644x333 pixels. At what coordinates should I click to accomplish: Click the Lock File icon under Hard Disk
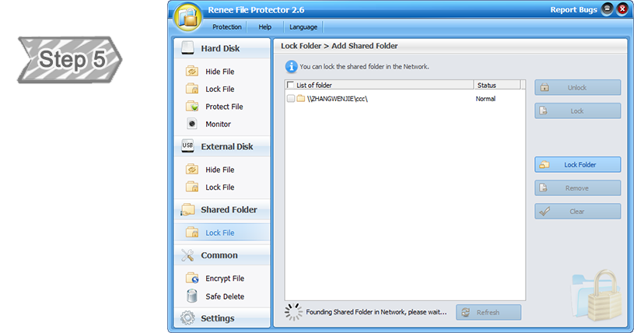coord(191,89)
